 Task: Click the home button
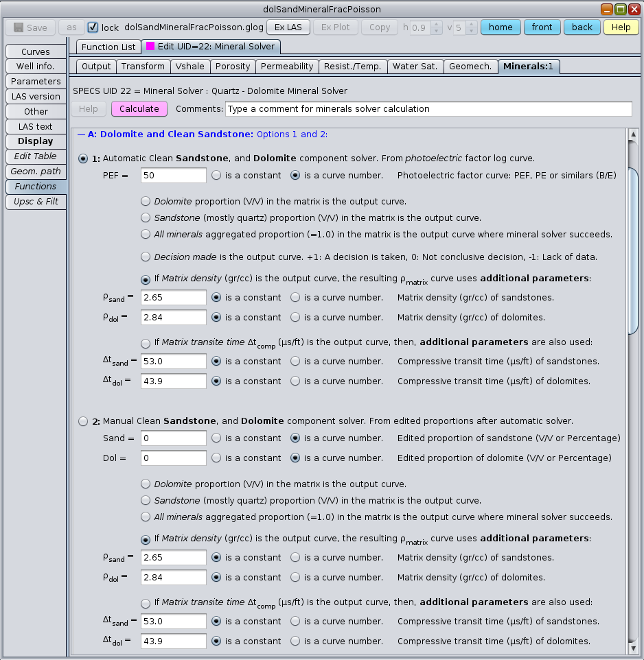[x=501, y=27]
